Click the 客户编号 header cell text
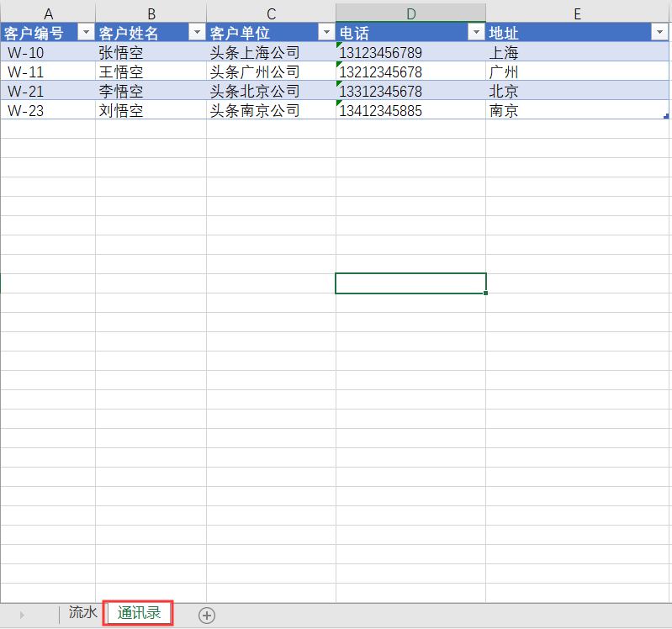Image resolution: width=672 pixels, height=629 pixels. point(34,33)
